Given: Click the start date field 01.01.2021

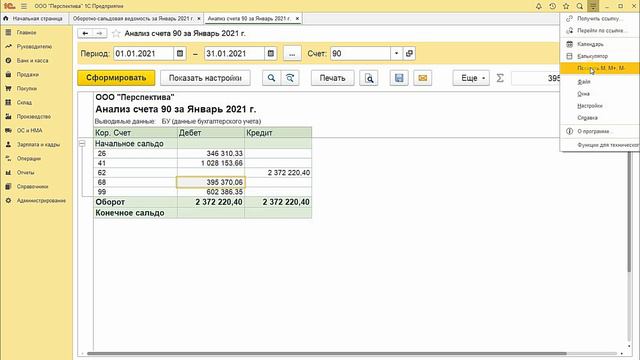Looking at the screenshot, I should 144,53.
